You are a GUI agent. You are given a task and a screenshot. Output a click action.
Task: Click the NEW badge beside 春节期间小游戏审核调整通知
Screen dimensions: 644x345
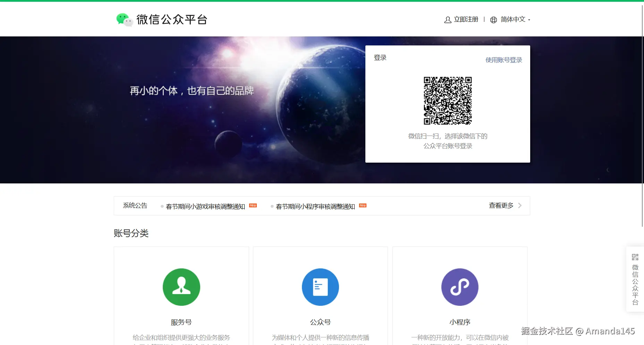click(x=253, y=206)
